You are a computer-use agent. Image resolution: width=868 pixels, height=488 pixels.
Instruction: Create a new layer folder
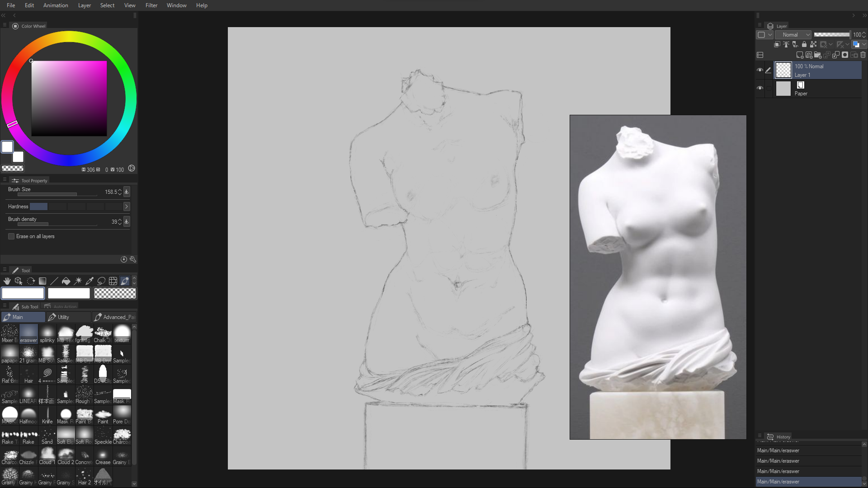coord(817,55)
